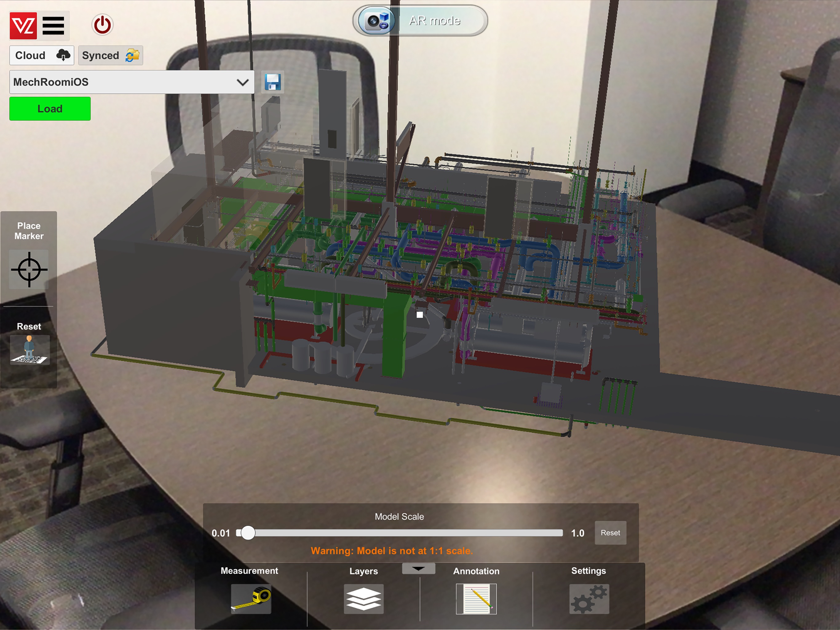Viewport: 840px width, 630px height.
Task: Expand the MechRoomiOS model dropdown
Action: click(x=131, y=82)
